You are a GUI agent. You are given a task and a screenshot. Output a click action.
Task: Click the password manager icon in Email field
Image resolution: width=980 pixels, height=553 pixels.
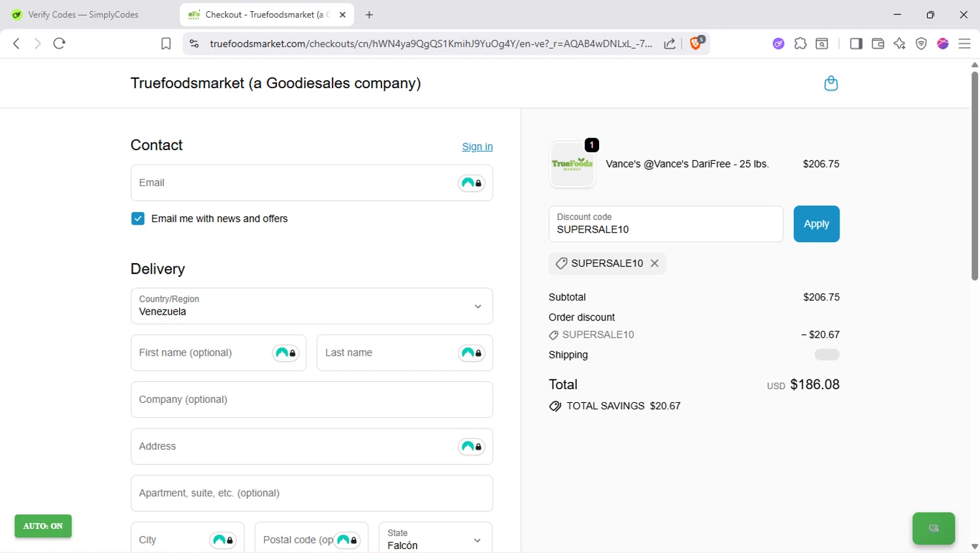coord(472,183)
